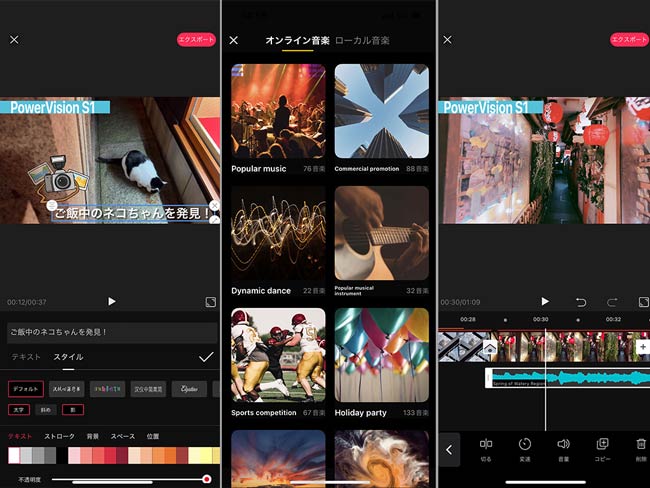The image size is (650, 488).
Task: Confirm text style with the checkmark
Action: pyautogui.click(x=206, y=357)
